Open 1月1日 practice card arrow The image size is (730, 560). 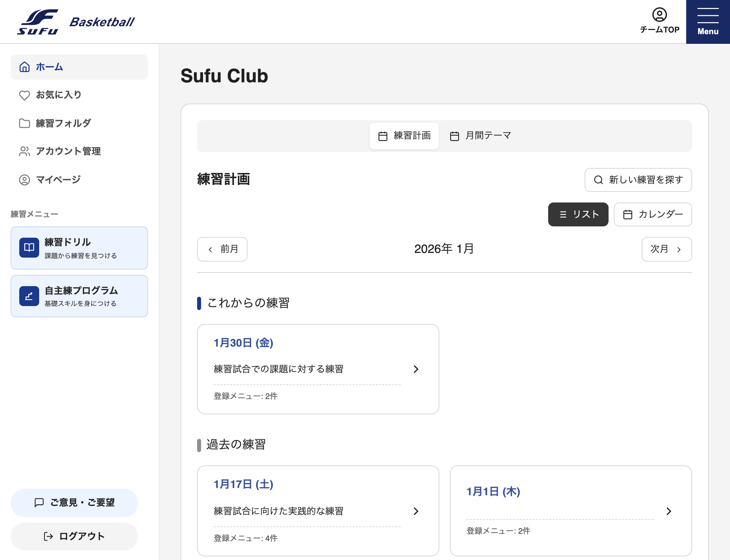tap(668, 511)
